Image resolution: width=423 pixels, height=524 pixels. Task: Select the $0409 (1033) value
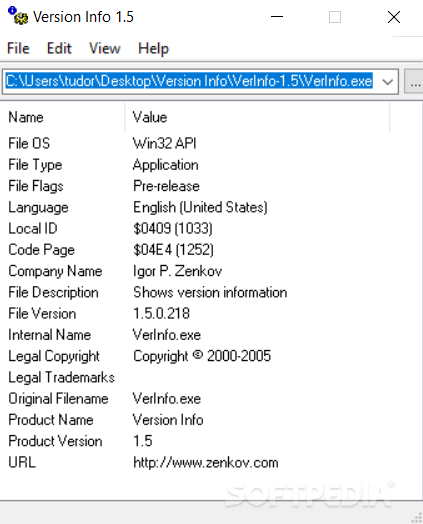173,229
